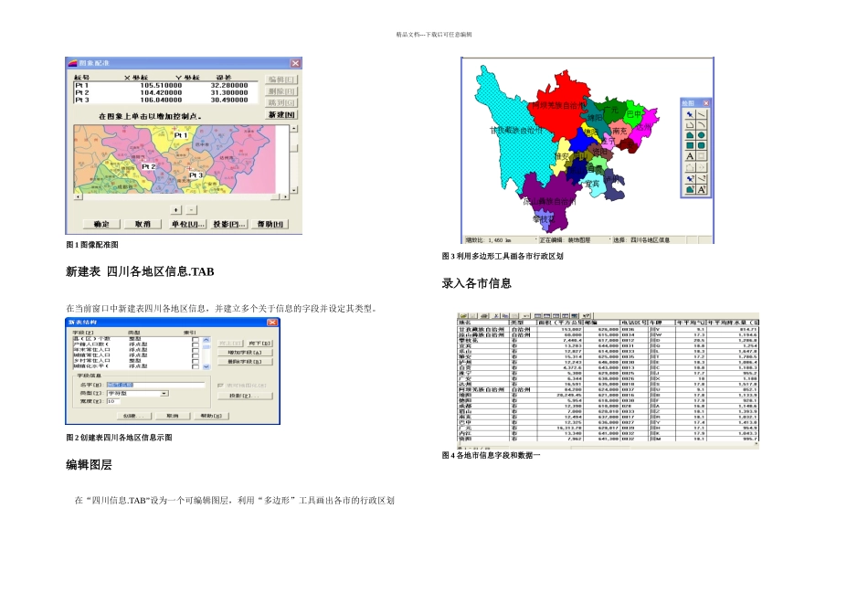
Task: Click the Reshape tool in drawing toolbar
Action: [690, 167]
